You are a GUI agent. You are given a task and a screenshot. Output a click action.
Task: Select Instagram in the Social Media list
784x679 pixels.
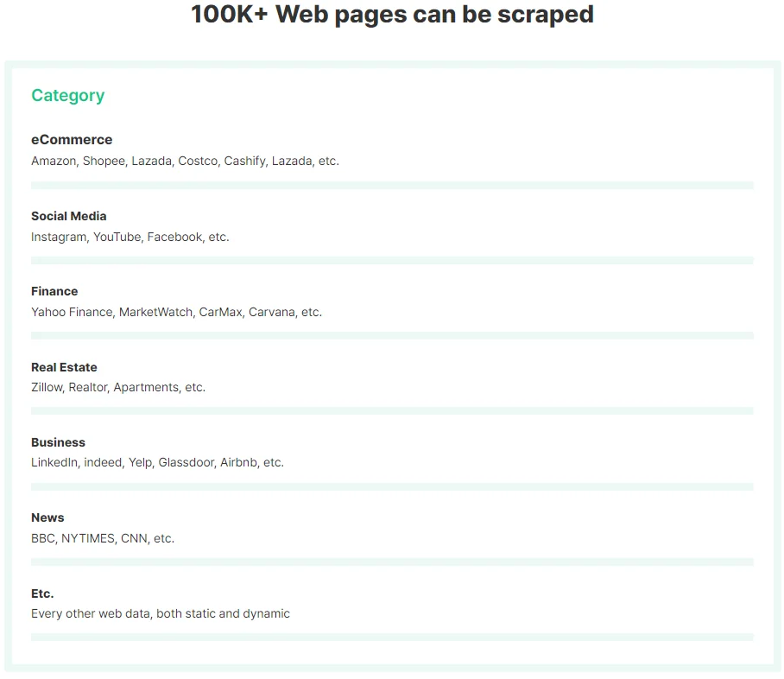(59, 237)
